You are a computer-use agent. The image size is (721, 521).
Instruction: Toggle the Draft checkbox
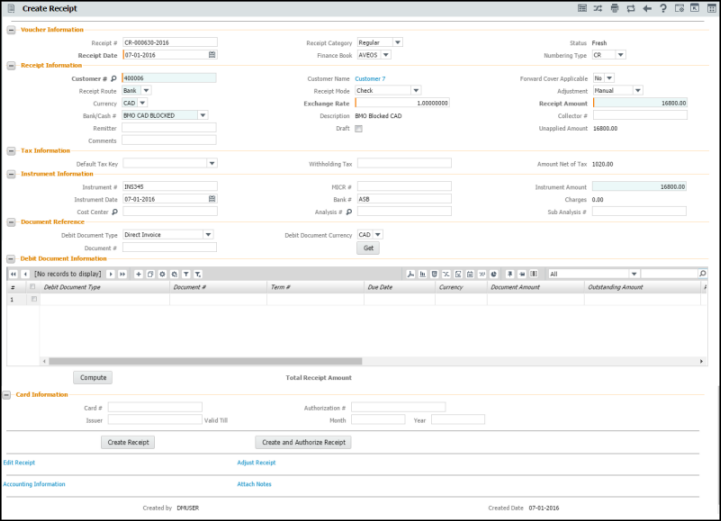click(x=359, y=129)
